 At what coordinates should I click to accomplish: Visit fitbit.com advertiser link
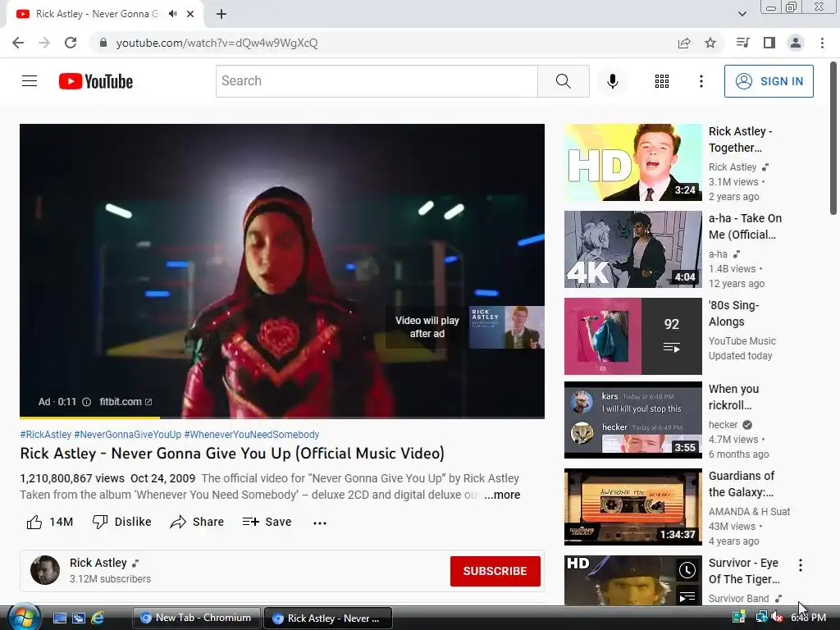[x=126, y=402]
